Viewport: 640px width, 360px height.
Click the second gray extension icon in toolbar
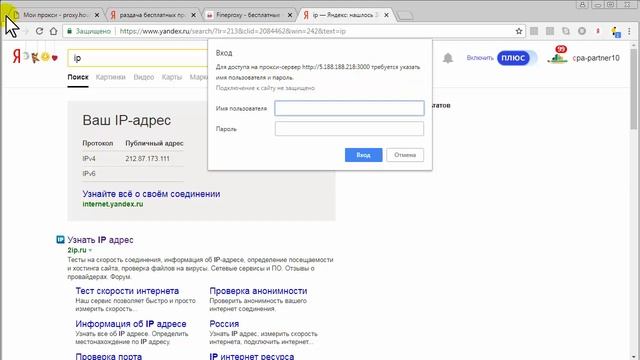point(550,31)
